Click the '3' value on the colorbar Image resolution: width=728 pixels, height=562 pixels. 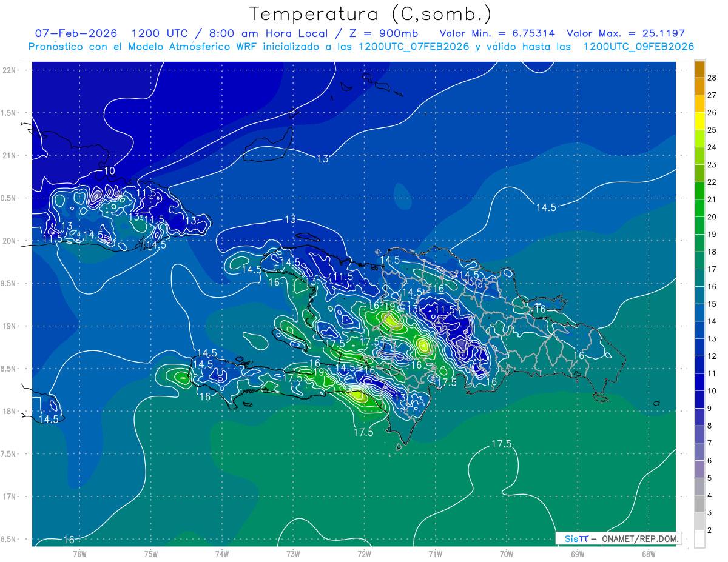[x=710, y=513]
